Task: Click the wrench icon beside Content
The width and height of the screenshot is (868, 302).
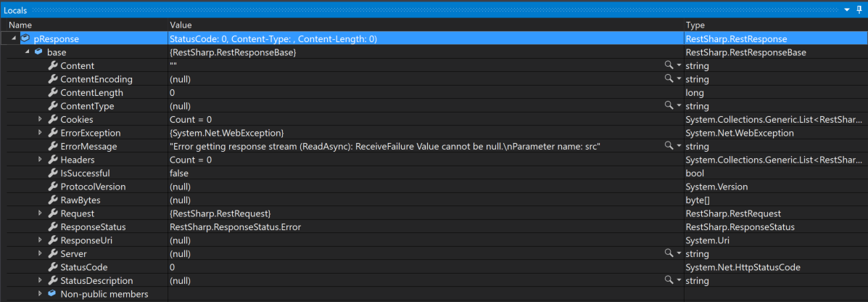Action: point(53,65)
